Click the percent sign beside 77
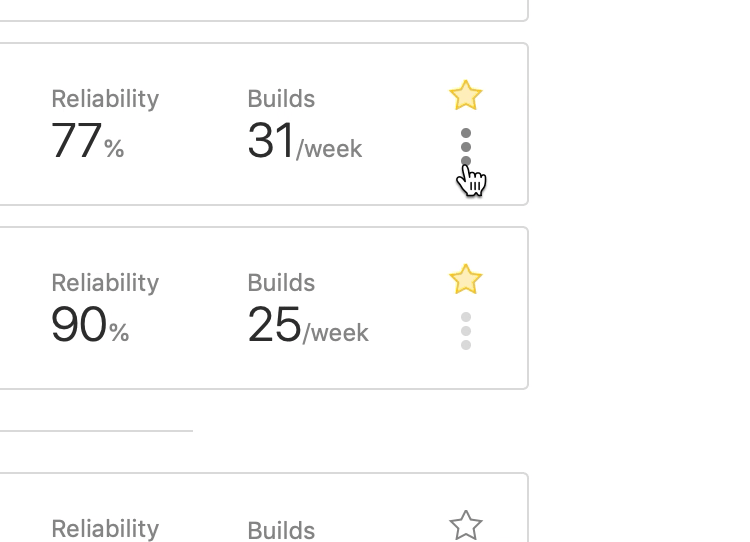Viewport: 750px width, 542px height. 114,150
